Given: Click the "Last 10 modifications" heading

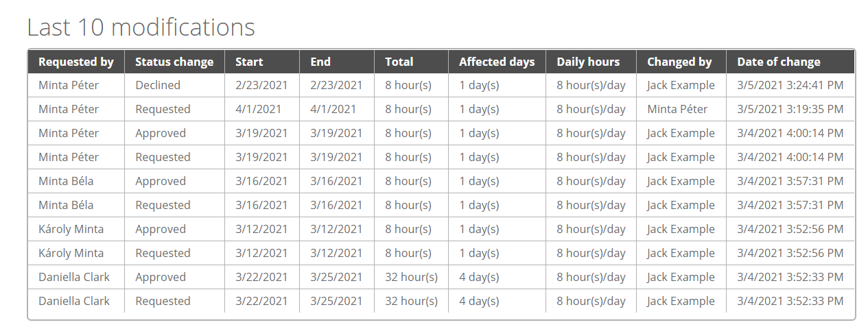Looking at the screenshot, I should click(x=141, y=27).
